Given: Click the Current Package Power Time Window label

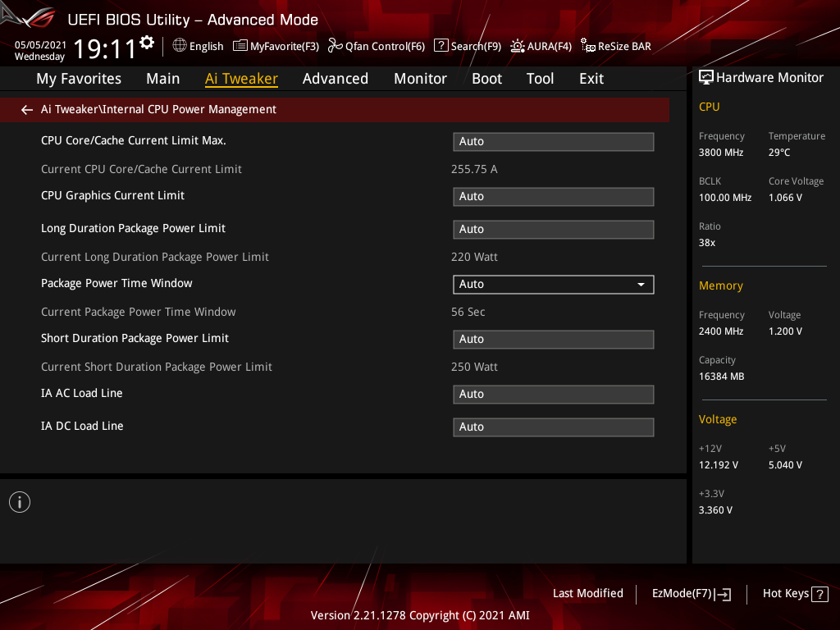Looking at the screenshot, I should pyautogui.click(x=138, y=312).
